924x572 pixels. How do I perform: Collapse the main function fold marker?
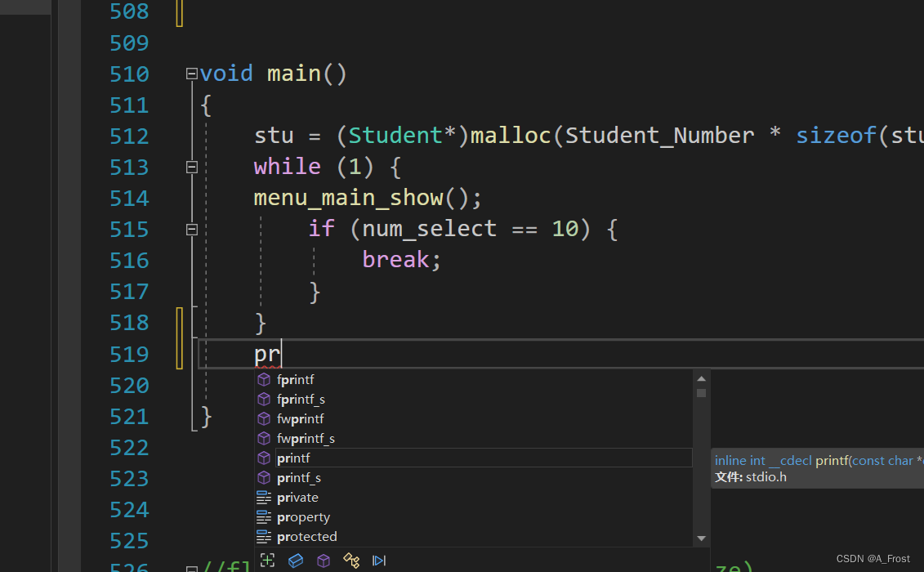[191, 74]
